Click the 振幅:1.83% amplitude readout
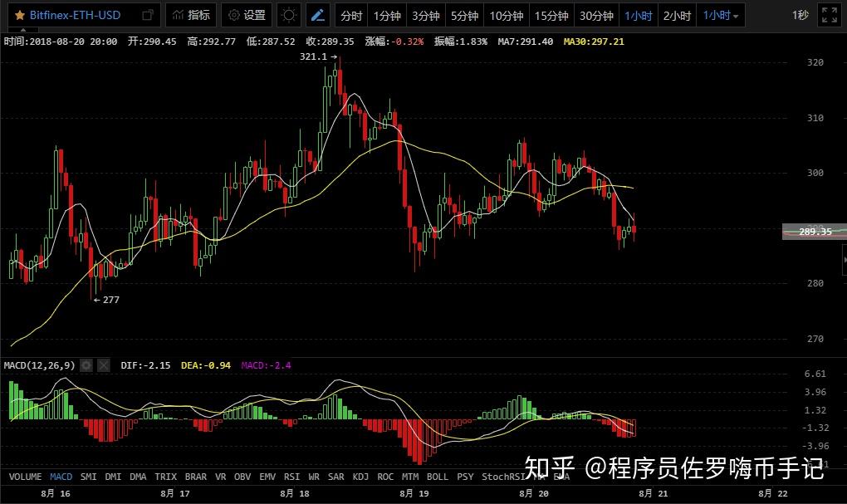The height and width of the screenshot is (504, 847). pos(461,41)
